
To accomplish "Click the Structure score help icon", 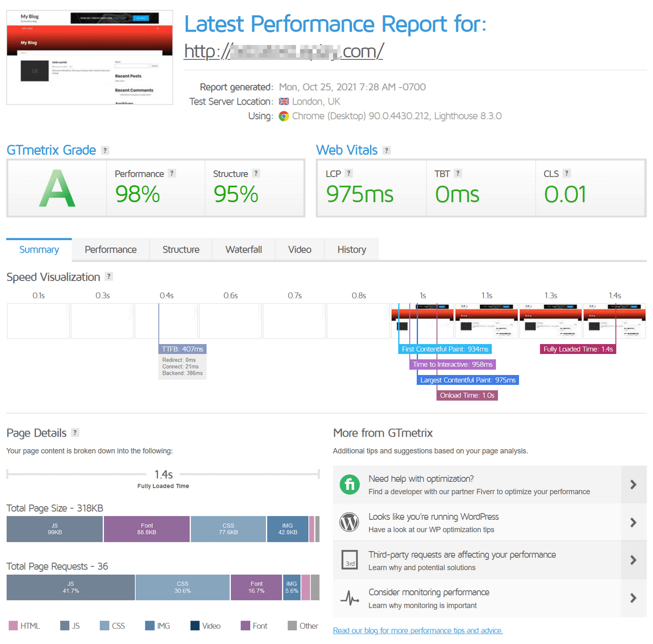I will click(256, 173).
